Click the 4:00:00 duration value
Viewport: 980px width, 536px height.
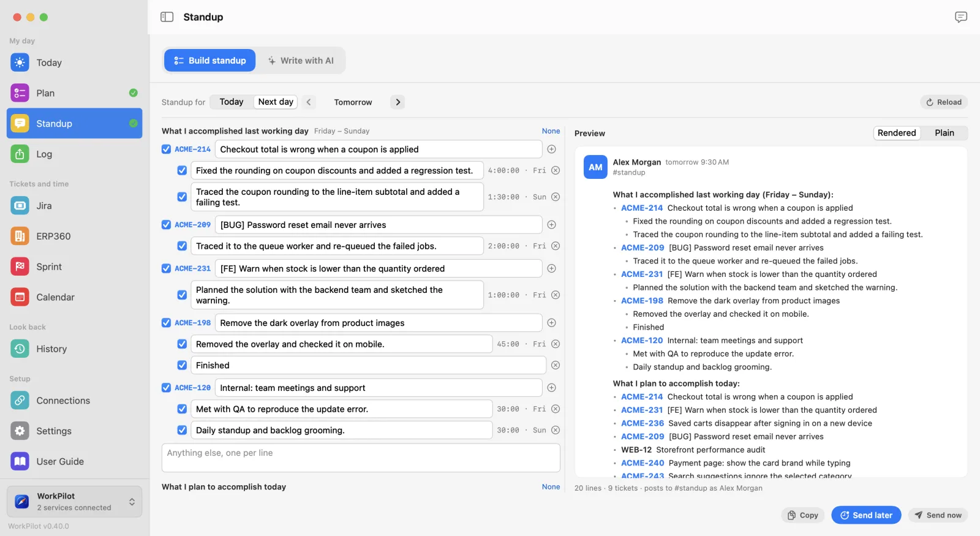503,171
